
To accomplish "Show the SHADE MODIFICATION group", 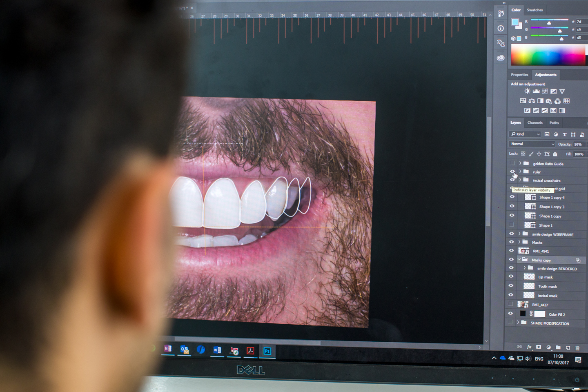I will (510, 323).
